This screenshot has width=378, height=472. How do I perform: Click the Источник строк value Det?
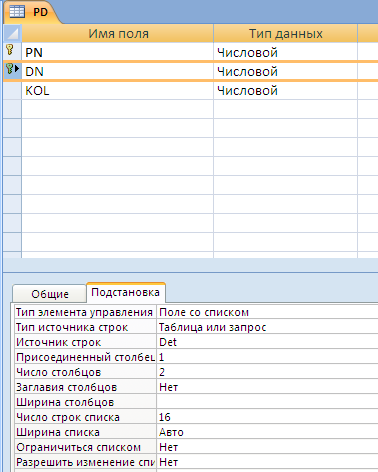tap(267, 342)
